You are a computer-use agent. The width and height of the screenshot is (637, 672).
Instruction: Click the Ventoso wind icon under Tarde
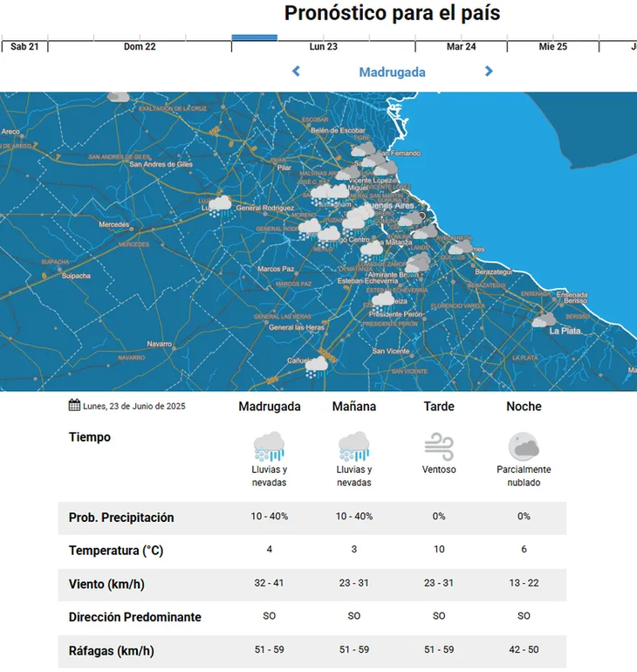coord(439,446)
